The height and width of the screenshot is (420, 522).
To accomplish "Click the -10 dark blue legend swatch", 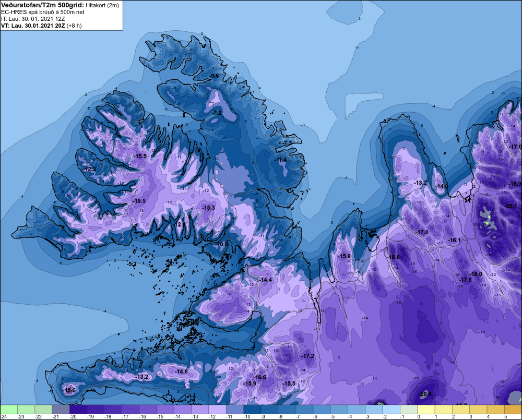I will (252, 409).
